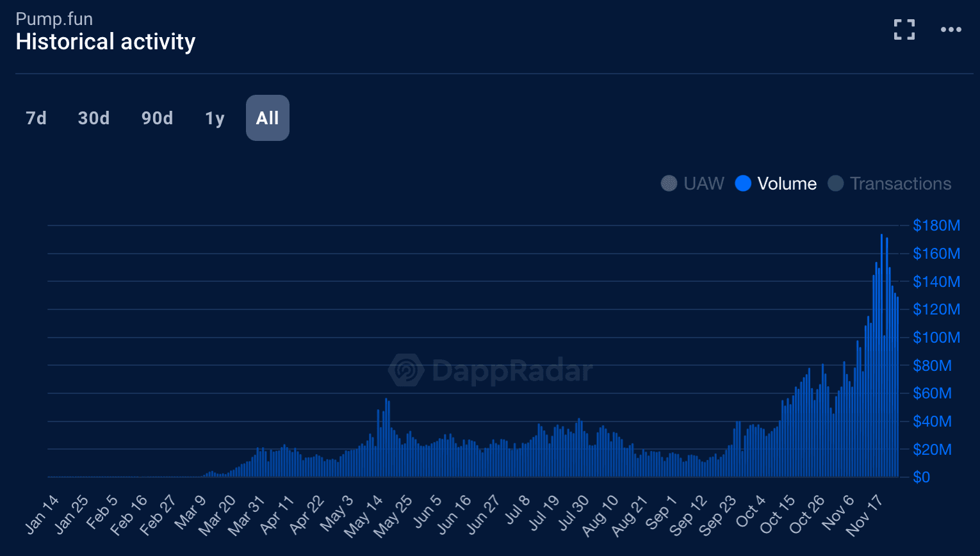
Task: Click the Nov 6 x-axis date label
Action: [838, 512]
